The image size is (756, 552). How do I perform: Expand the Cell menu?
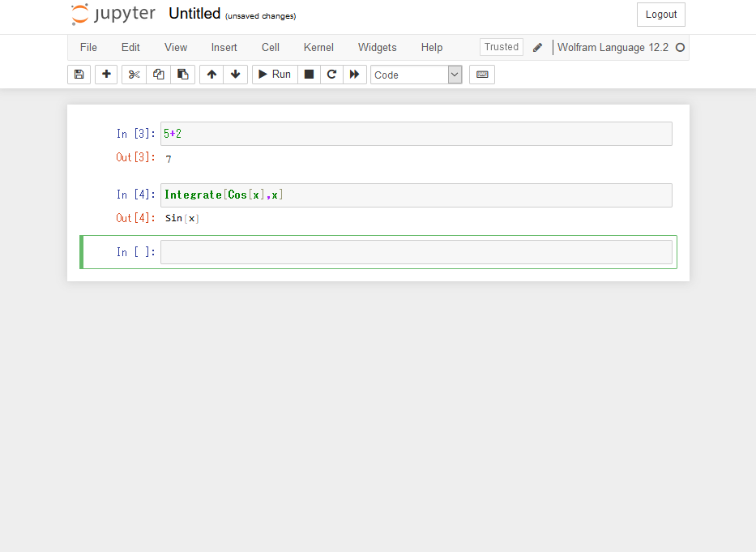coord(271,47)
